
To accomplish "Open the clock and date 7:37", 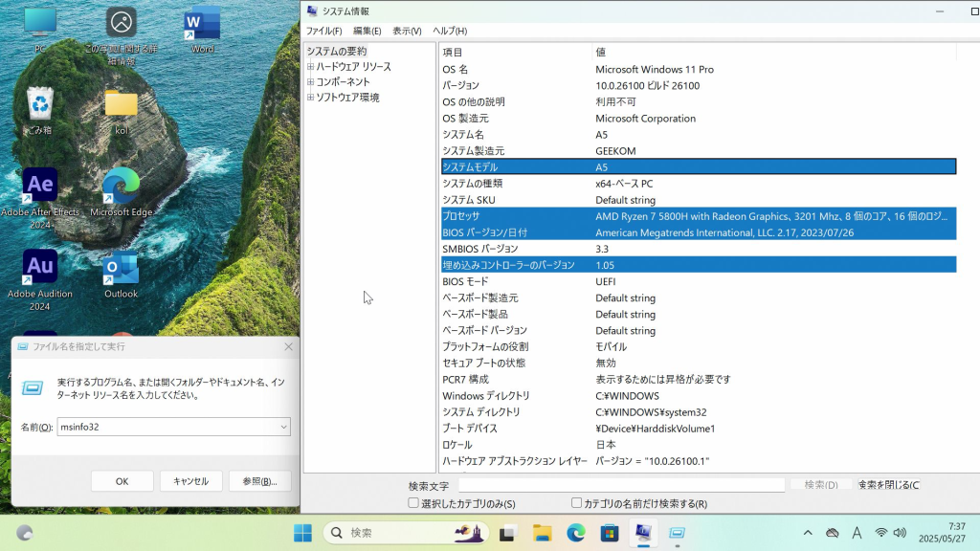I will pyautogui.click(x=942, y=532).
